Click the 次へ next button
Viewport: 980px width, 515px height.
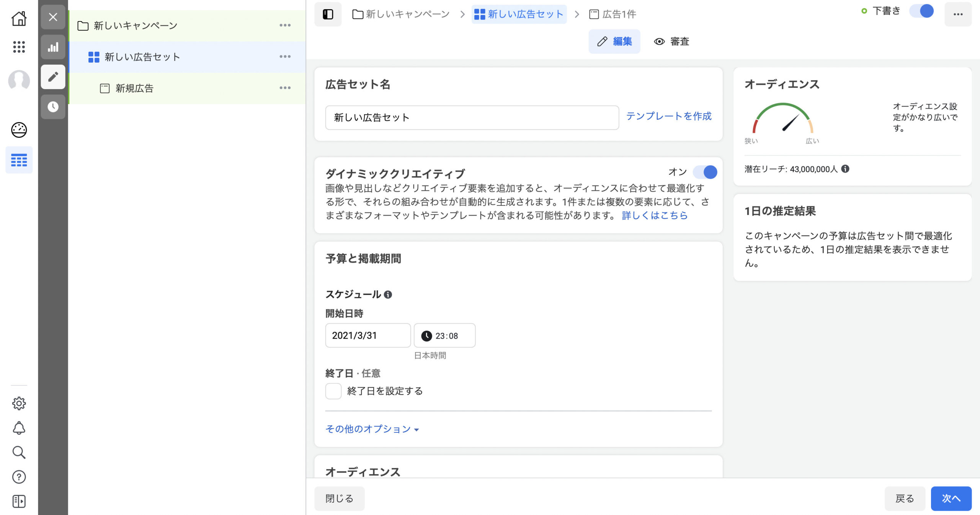tap(951, 498)
